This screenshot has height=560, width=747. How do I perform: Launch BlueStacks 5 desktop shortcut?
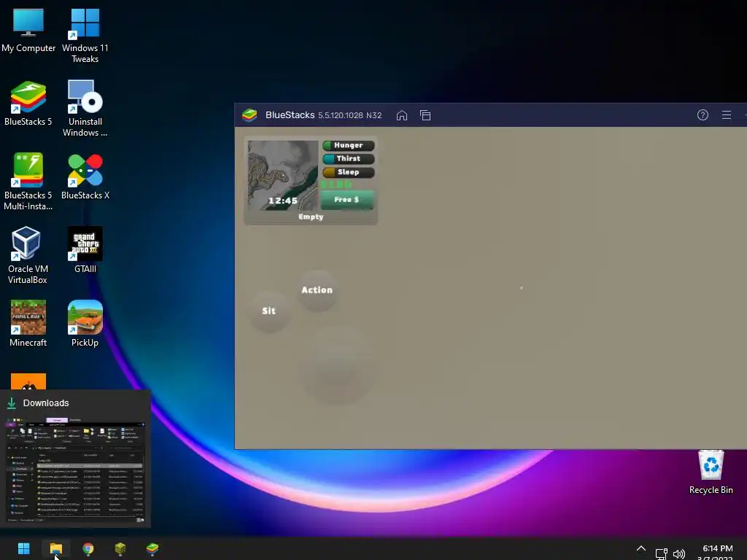point(28,104)
